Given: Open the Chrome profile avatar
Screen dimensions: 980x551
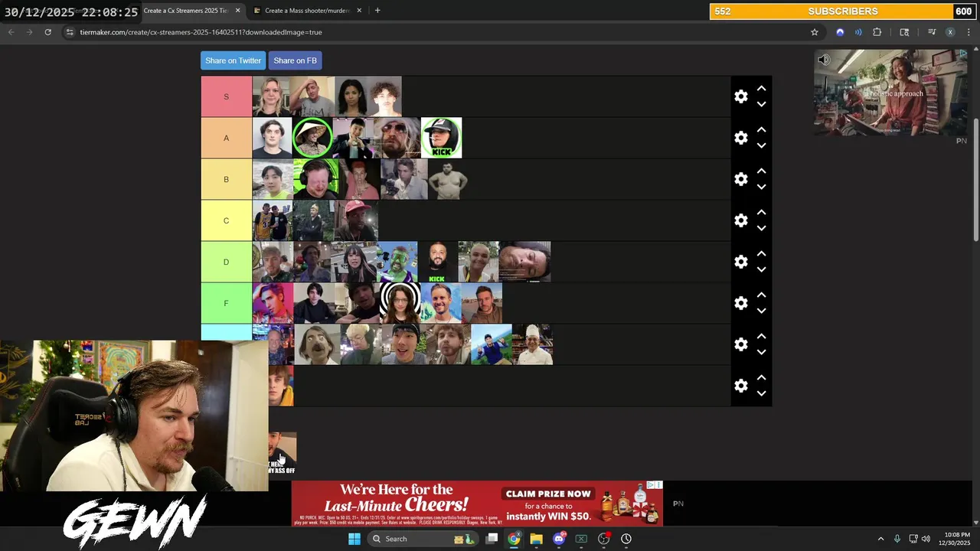Looking at the screenshot, I should [950, 32].
